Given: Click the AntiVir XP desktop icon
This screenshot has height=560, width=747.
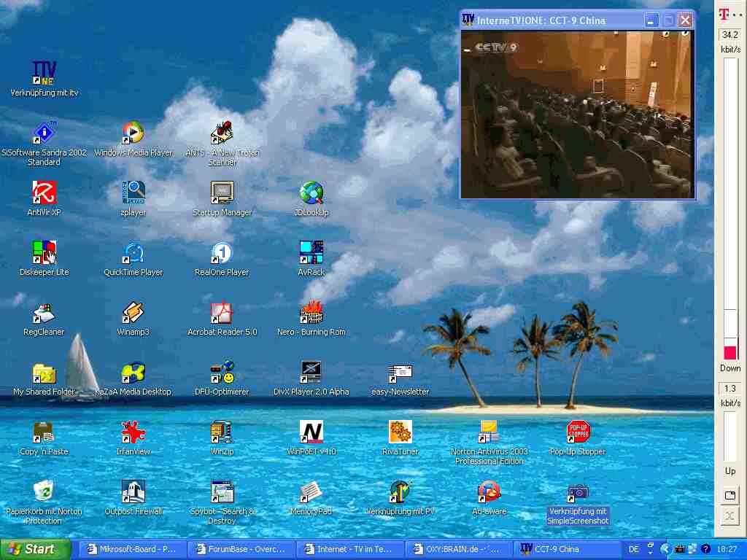Looking at the screenshot, I should pos(44,192).
